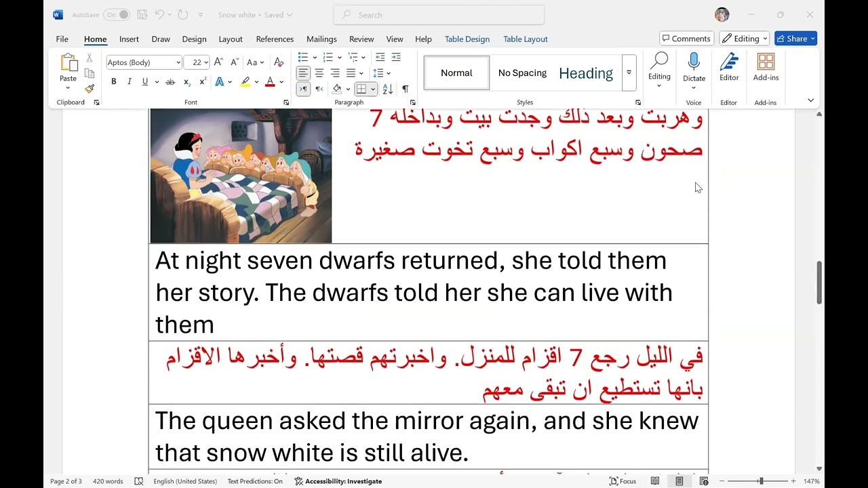868x488 pixels.
Task: Apply red font color
Action: click(270, 82)
